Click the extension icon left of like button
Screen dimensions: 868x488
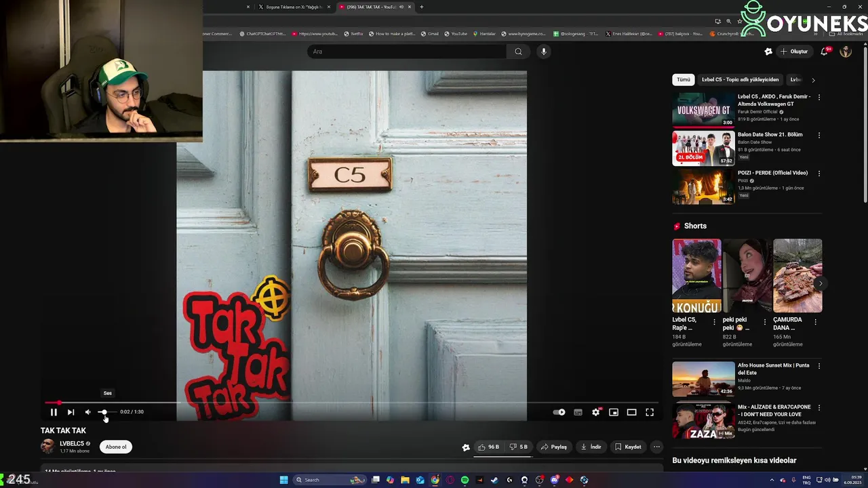coord(466,447)
